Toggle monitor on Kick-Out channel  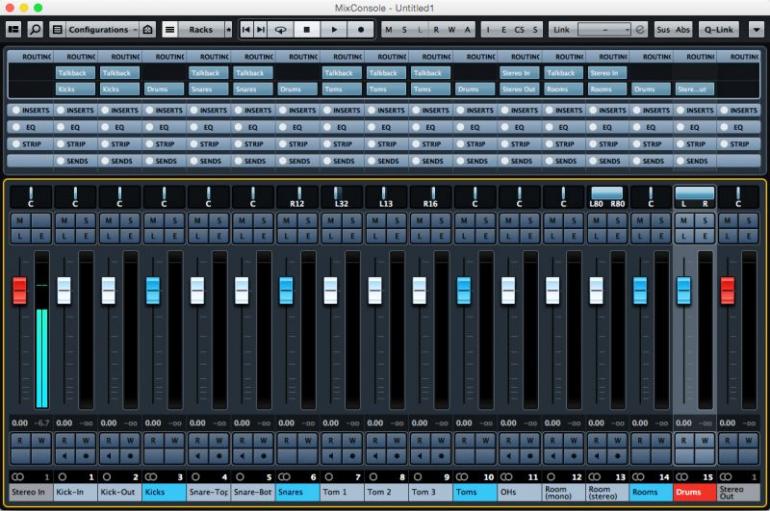(109, 456)
